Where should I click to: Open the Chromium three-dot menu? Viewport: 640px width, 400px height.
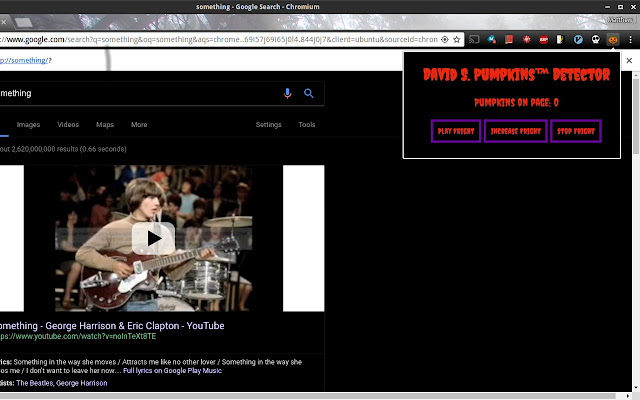coord(630,40)
